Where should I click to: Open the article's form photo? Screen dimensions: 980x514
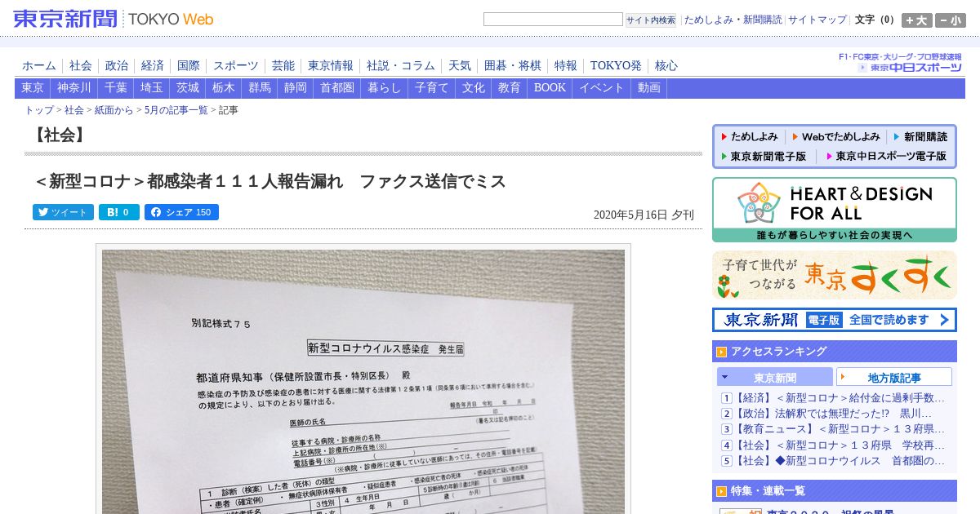(363, 381)
